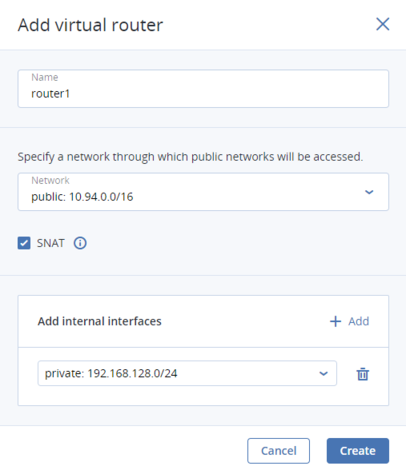406x474 pixels.
Task: Expand the private interface chevron arrow
Action: click(323, 374)
